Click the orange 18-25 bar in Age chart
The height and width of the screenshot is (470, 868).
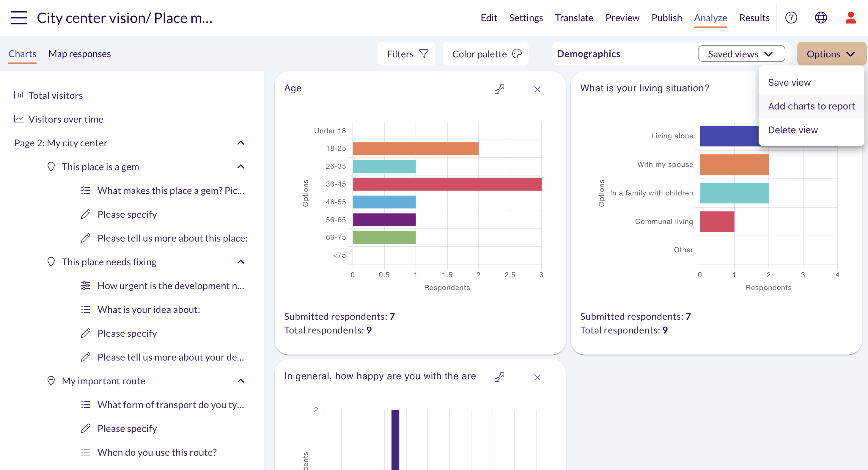point(416,148)
